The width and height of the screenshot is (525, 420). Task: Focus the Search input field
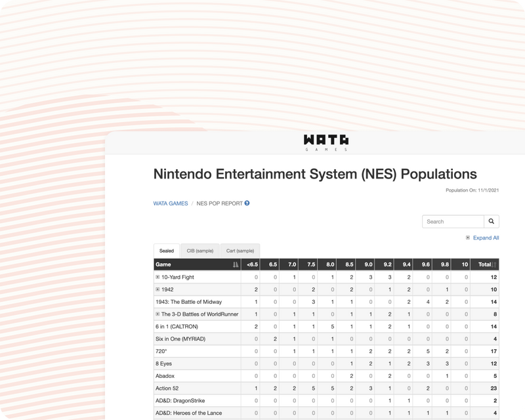453,221
